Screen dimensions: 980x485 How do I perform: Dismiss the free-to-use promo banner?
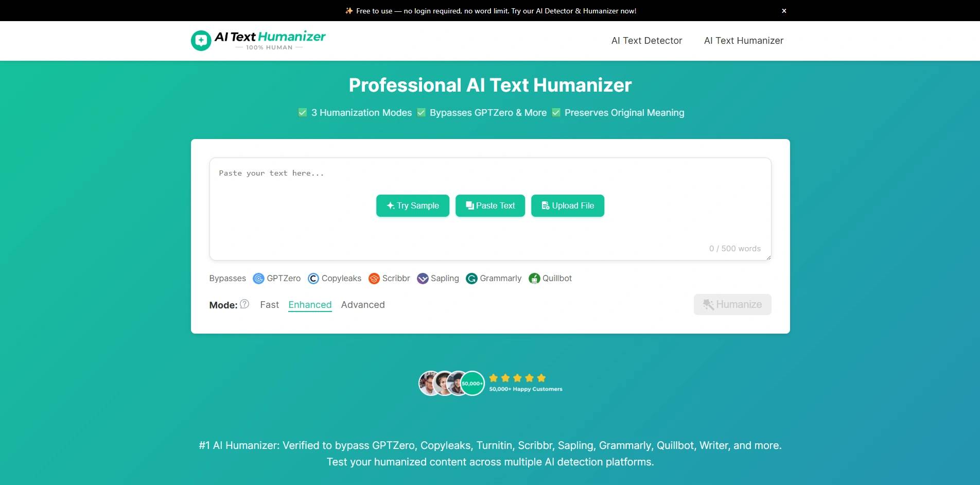coord(784,10)
